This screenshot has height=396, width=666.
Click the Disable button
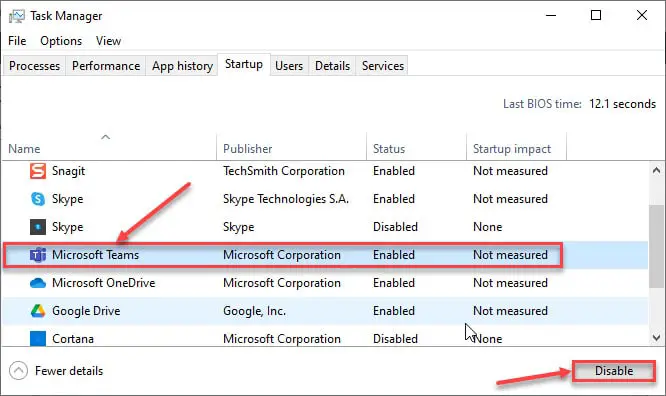click(x=614, y=371)
